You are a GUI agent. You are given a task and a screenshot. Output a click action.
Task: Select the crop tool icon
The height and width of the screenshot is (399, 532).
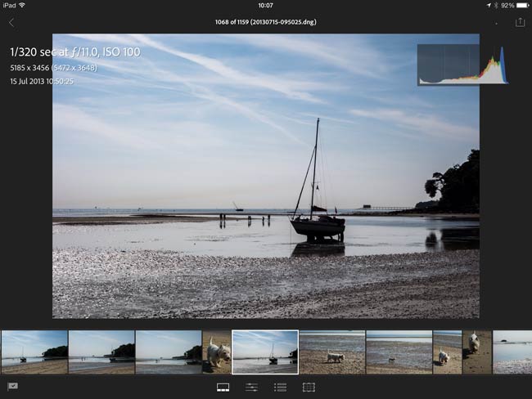(x=309, y=387)
